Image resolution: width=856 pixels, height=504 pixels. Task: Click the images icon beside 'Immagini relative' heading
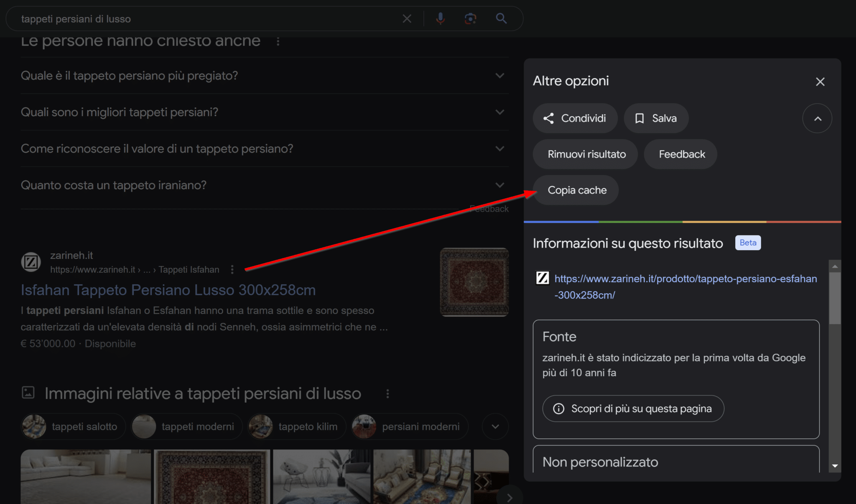[28, 393]
